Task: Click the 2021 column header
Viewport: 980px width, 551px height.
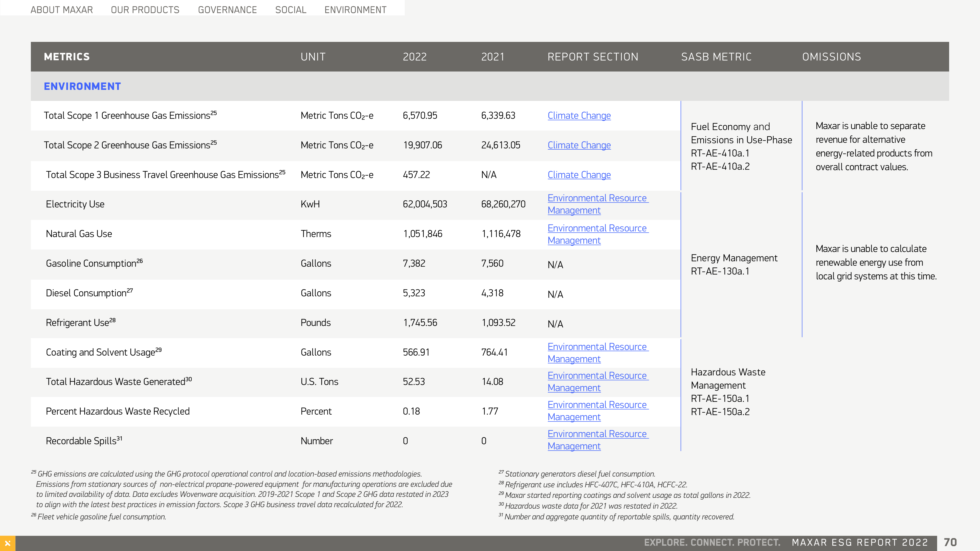Action: 493,57
